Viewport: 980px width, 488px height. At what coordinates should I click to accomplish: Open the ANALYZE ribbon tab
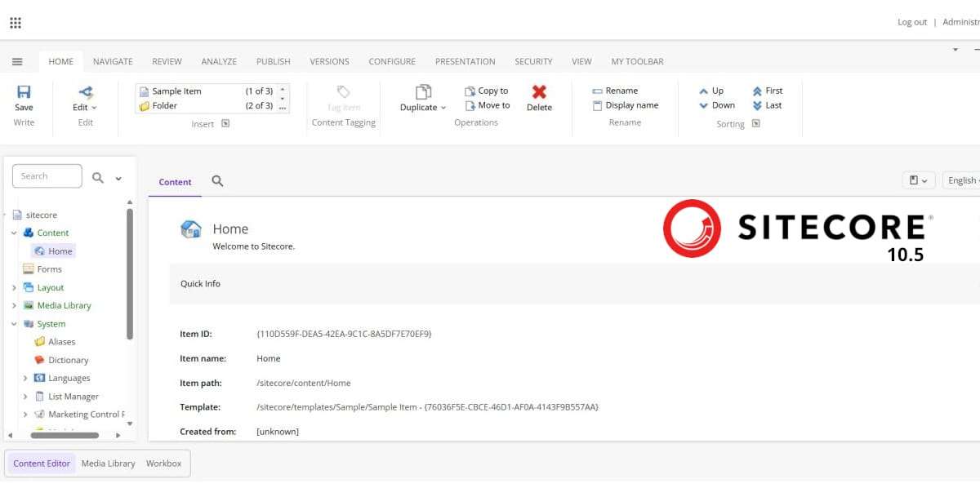(x=219, y=61)
